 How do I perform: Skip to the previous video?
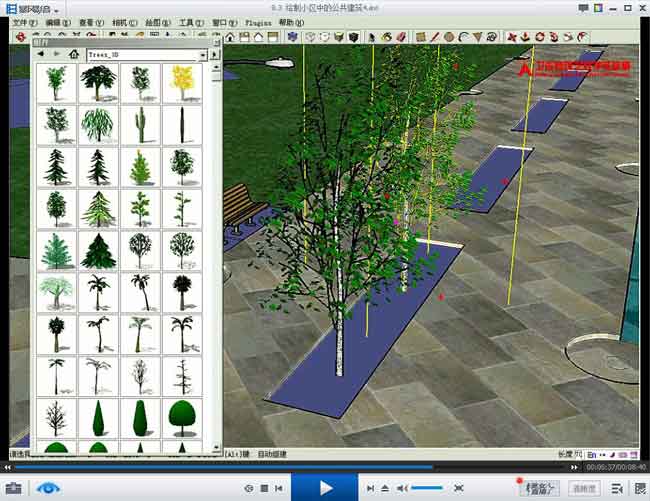pyautogui.click(x=279, y=488)
